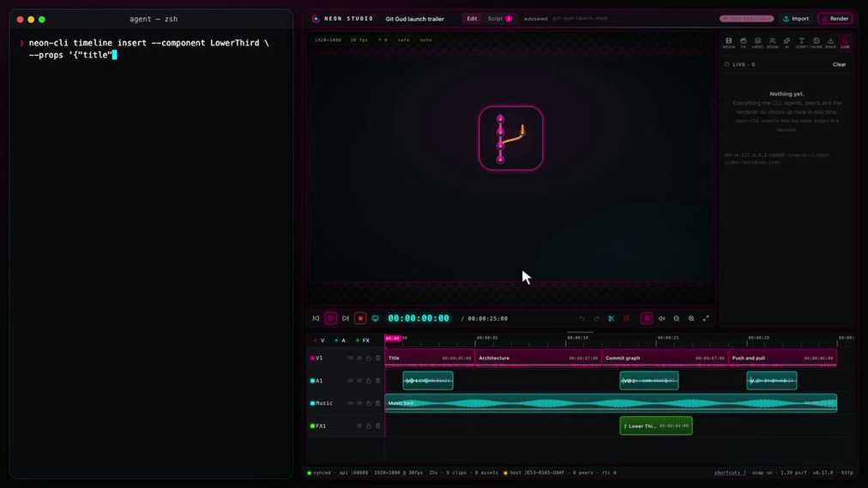Select first VO clip on A1 track

coord(428,381)
